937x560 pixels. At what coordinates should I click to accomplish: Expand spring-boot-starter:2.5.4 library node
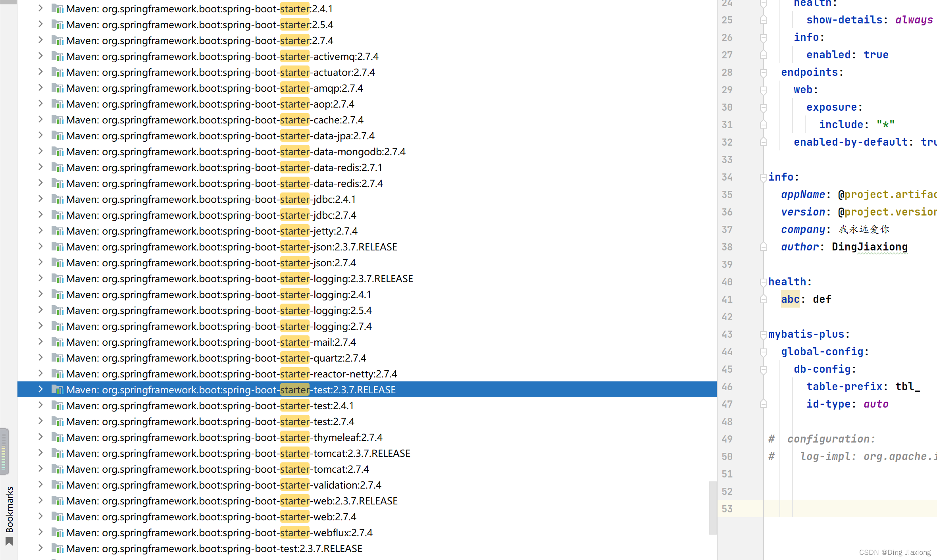click(x=40, y=24)
